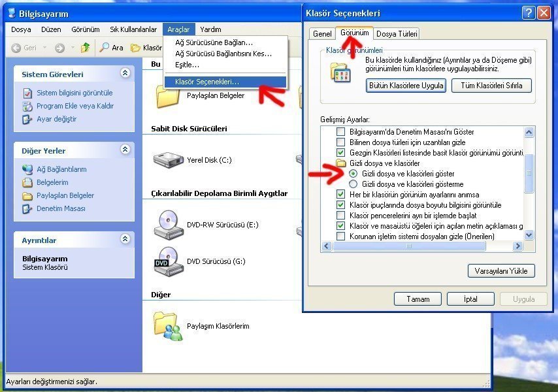Open the Yerel Disk (C:) drive icon
The image size is (558, 392).
168,159
